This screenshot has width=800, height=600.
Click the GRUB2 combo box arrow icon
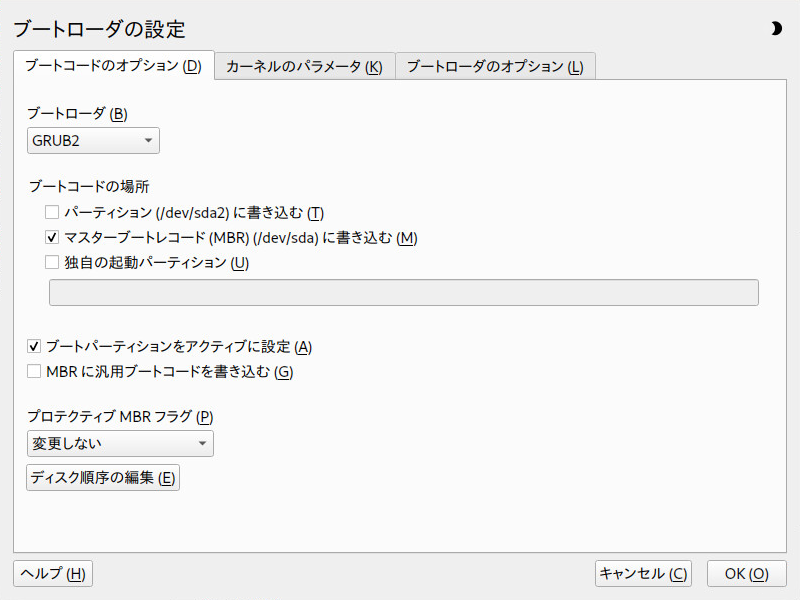(x=146, y=140)
